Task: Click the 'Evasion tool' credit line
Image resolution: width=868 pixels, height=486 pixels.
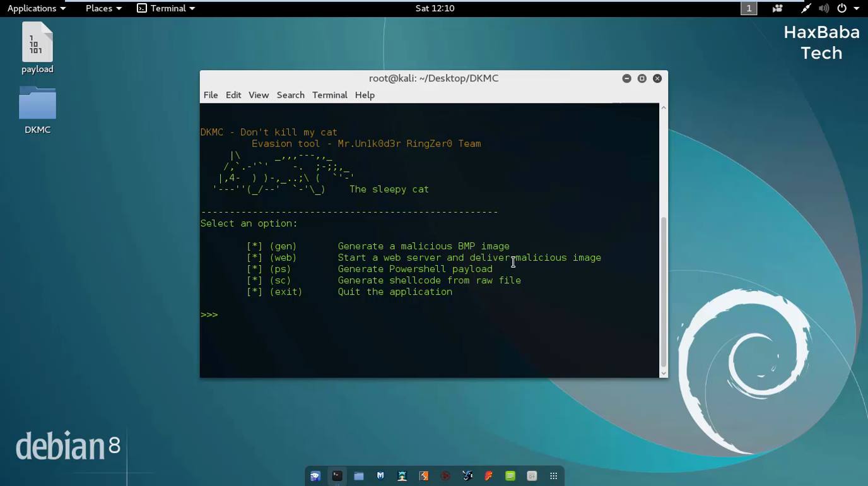Action: click(367, 144)
